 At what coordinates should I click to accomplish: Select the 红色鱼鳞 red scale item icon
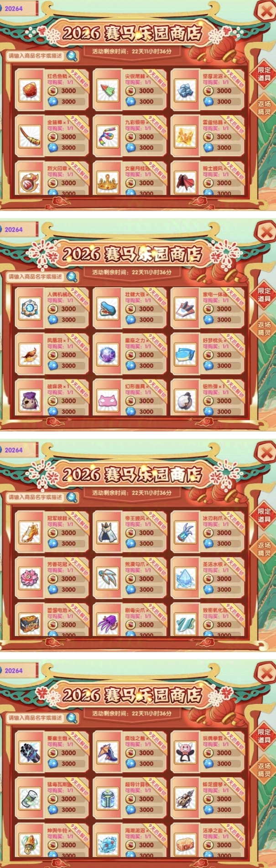tap(30, 89)
